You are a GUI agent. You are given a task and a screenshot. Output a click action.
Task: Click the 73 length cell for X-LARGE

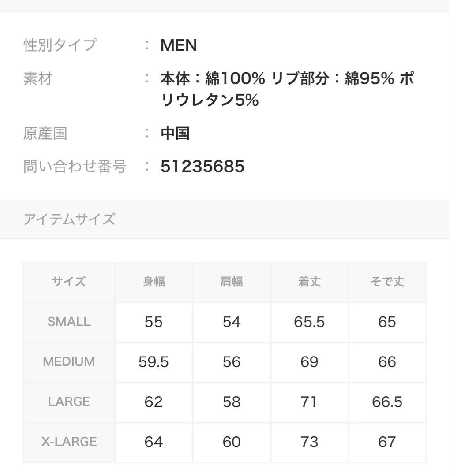click(x=309, y=442)
